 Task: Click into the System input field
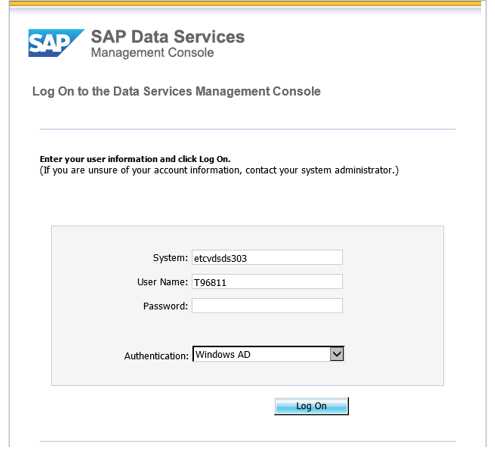[x=267, y=258]
